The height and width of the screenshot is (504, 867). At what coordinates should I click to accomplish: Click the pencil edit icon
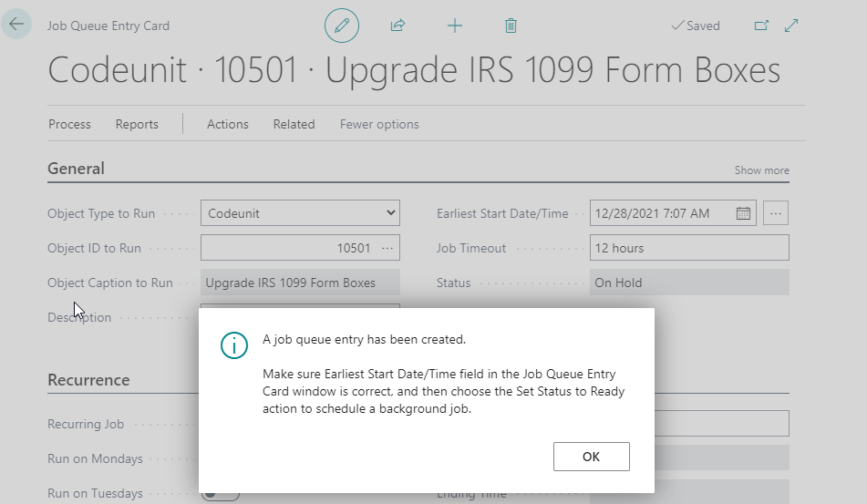pos(342,26)
